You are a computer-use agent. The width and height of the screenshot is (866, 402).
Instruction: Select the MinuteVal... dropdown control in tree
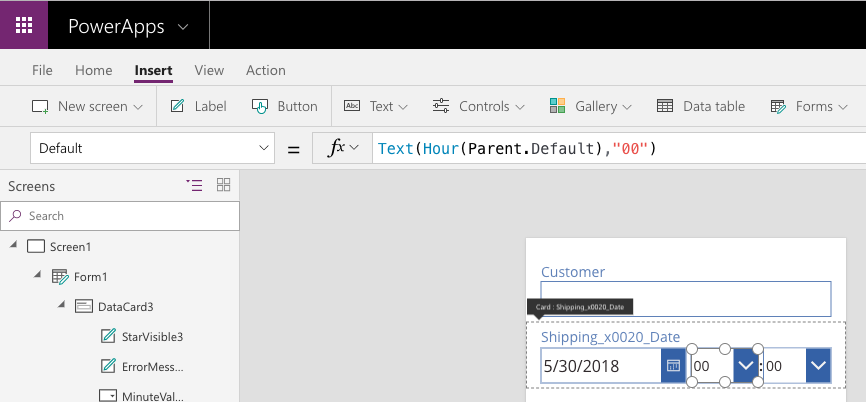[141, 396]
